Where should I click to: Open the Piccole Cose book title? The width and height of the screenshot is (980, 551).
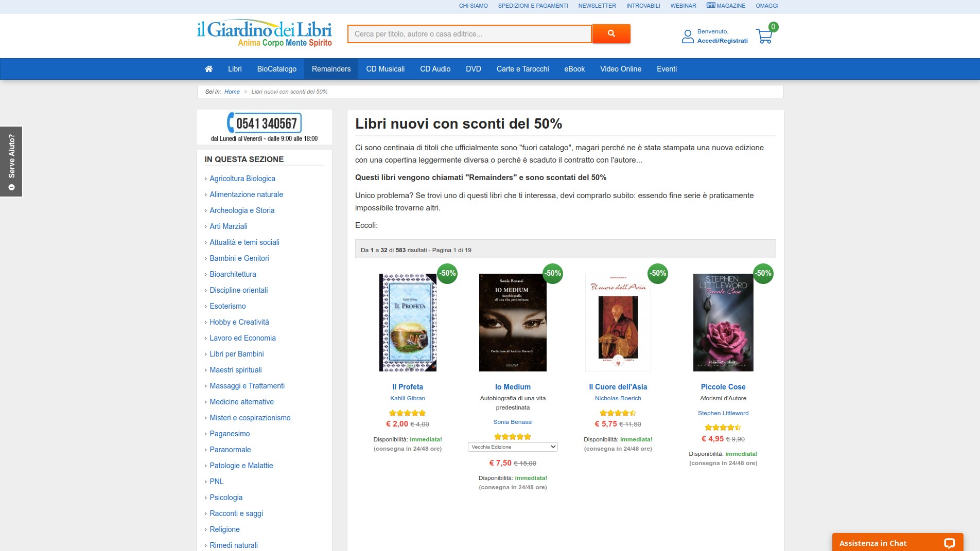pyautogui.click(x=723, y=387)
